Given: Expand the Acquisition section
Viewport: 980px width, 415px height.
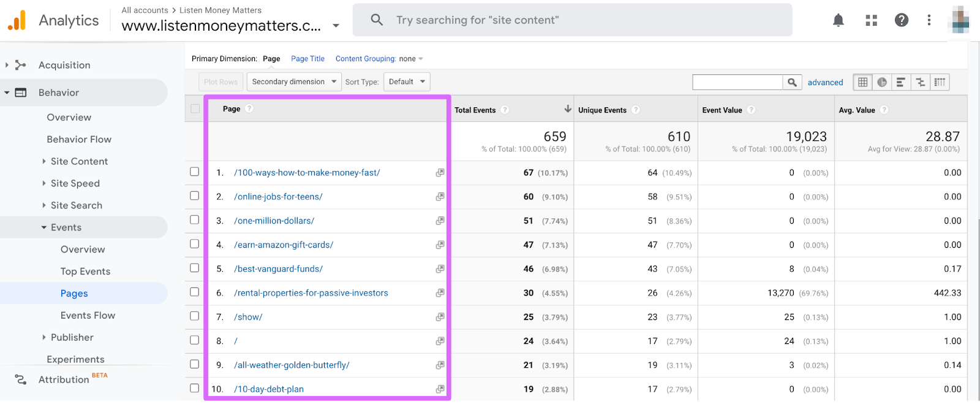Looking at the screenshot, I should click(7, 65).
